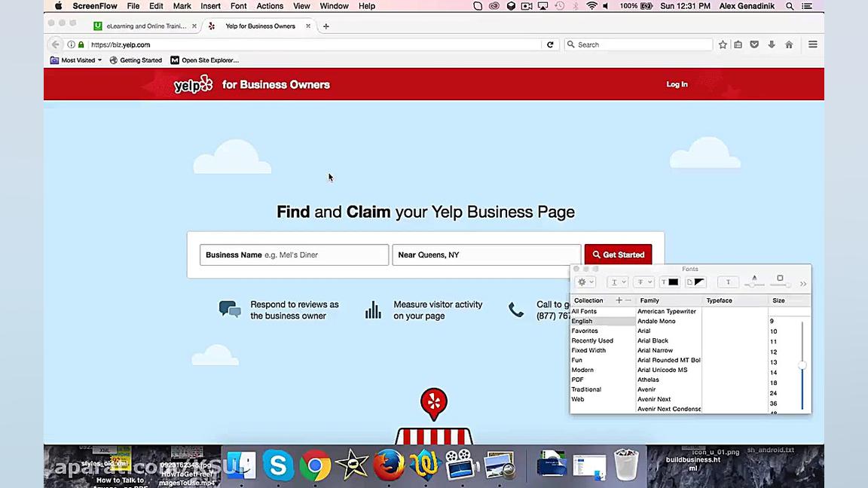The width and height of the screenshot is (868, 488).
Task: Open ScreenFlow camera icon in the Dock
Action: pos(462,465)
